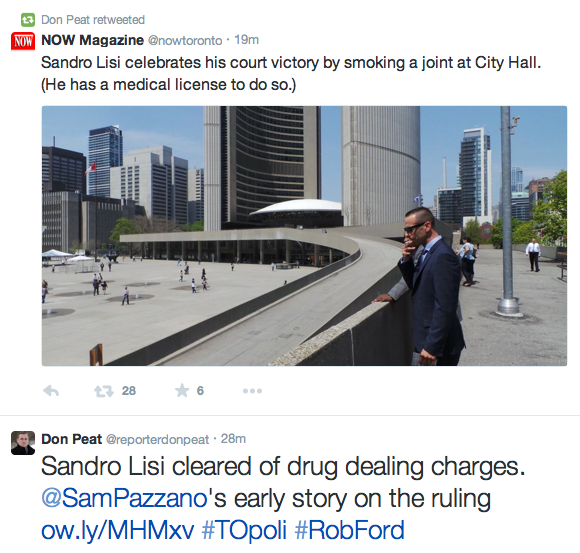Click the 19m timestamp
The height and width of the screenshot is (553, 580).
[x=246, y=40]
